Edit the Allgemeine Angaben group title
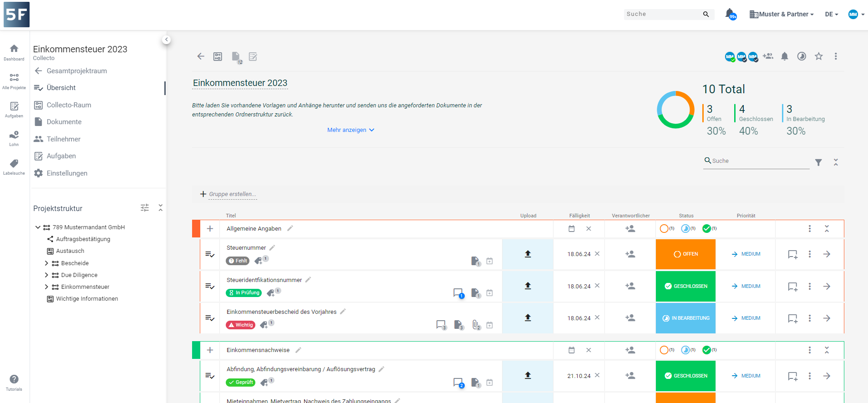The image size is (868, 403). (290, 228)
